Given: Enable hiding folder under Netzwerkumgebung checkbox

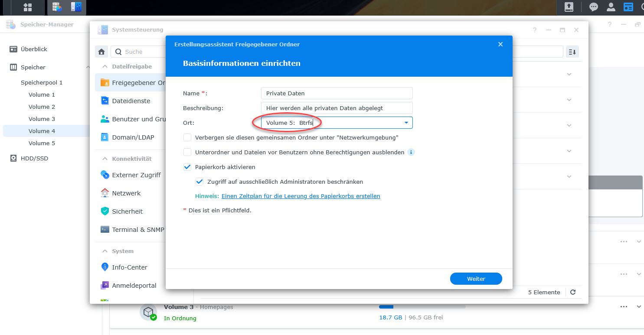Looking at the screenshot, I should tap(187, 137).
